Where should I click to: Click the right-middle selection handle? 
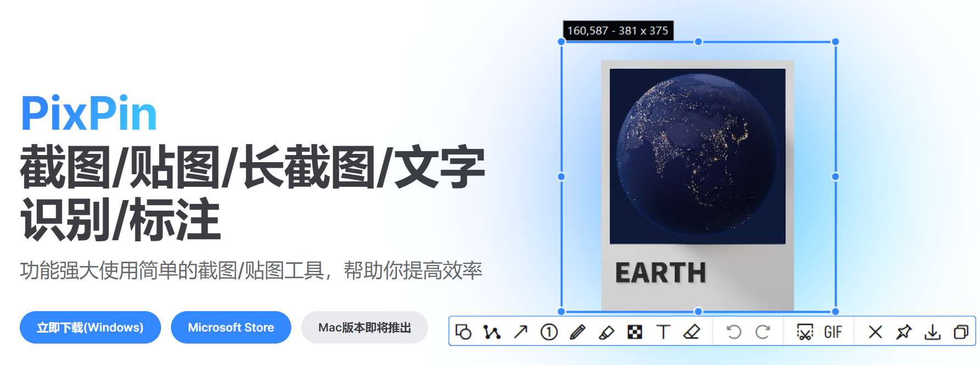pyautogui.click(x=835, y=176)
